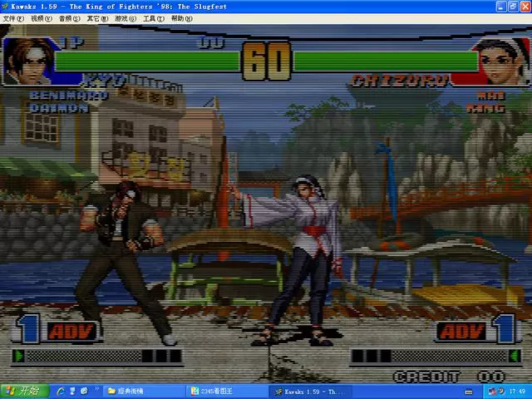Open the 文件(F) menu

pyautogui.click(x=13, y=18)
